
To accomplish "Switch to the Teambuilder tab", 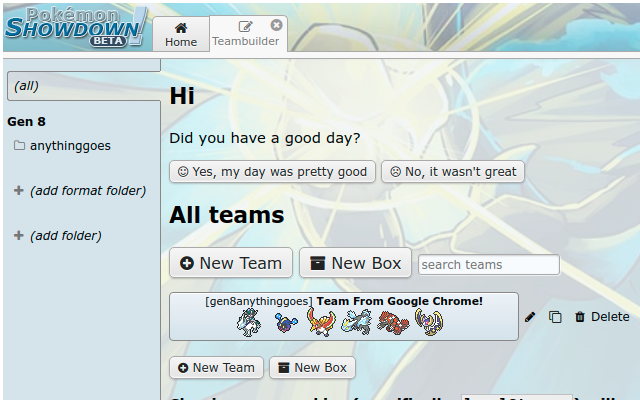I will [x=246, y=34].
